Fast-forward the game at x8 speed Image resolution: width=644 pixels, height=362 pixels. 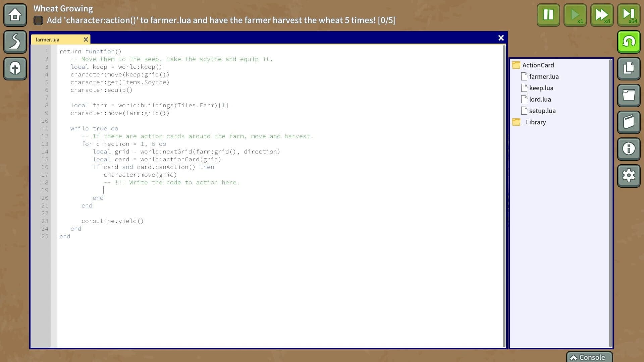602,15
